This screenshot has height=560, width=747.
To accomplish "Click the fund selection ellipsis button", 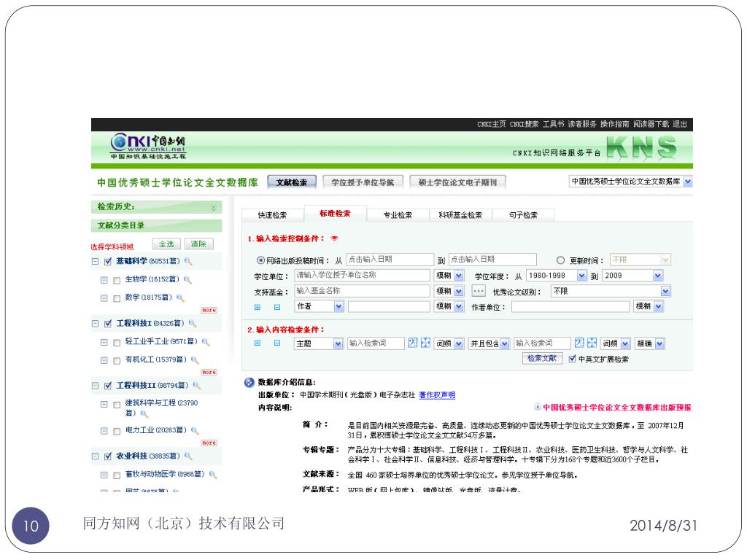I will [479, 290].
